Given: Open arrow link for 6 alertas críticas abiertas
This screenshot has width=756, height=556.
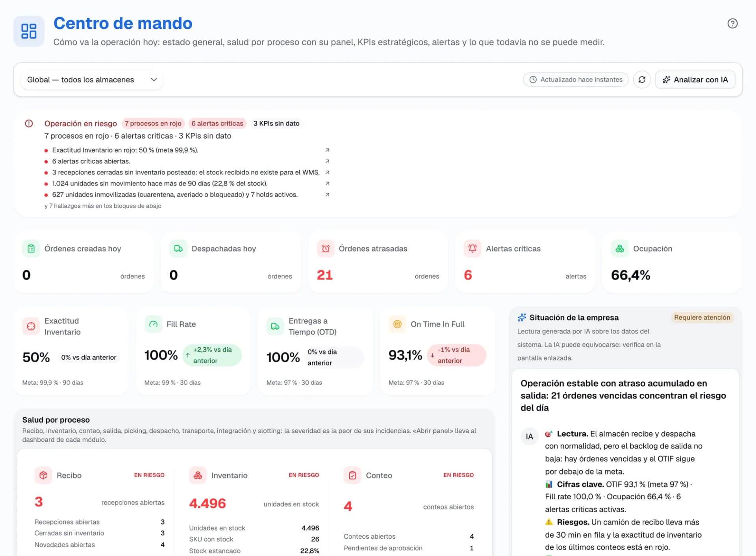Looking at the screenshot, I should (327, 161).
